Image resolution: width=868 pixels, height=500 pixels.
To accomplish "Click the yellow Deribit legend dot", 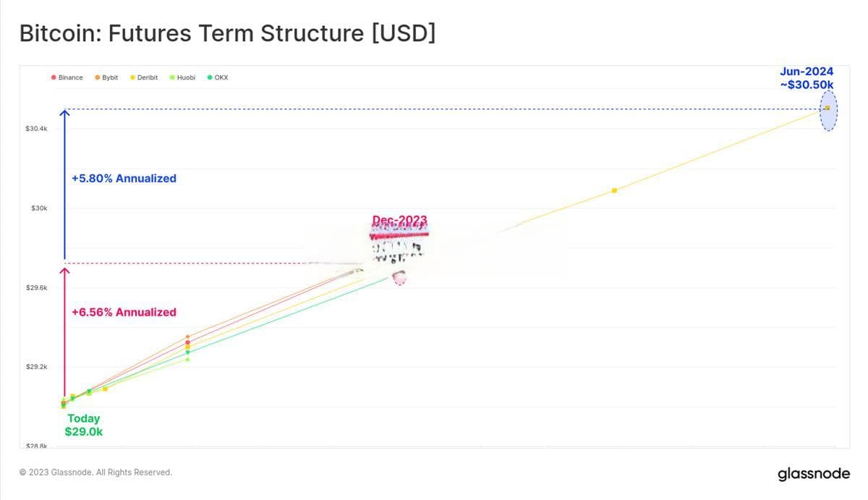I will pos(132,77).
